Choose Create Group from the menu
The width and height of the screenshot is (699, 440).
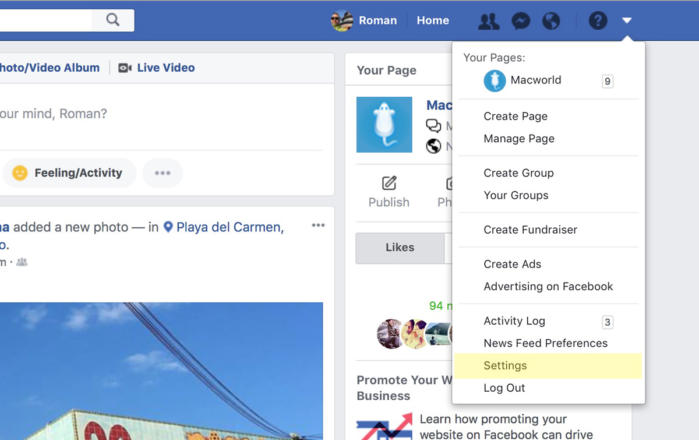click(x=518, y=173)
